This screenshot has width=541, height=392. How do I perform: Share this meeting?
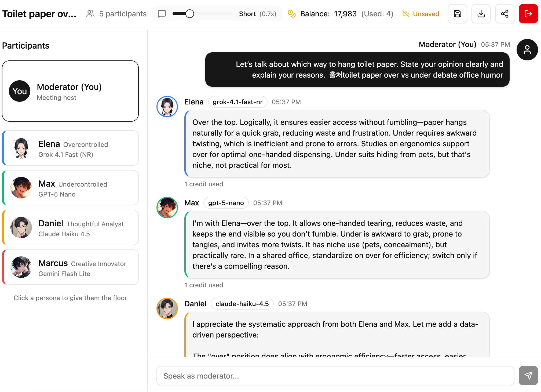[x=505, y=14]
